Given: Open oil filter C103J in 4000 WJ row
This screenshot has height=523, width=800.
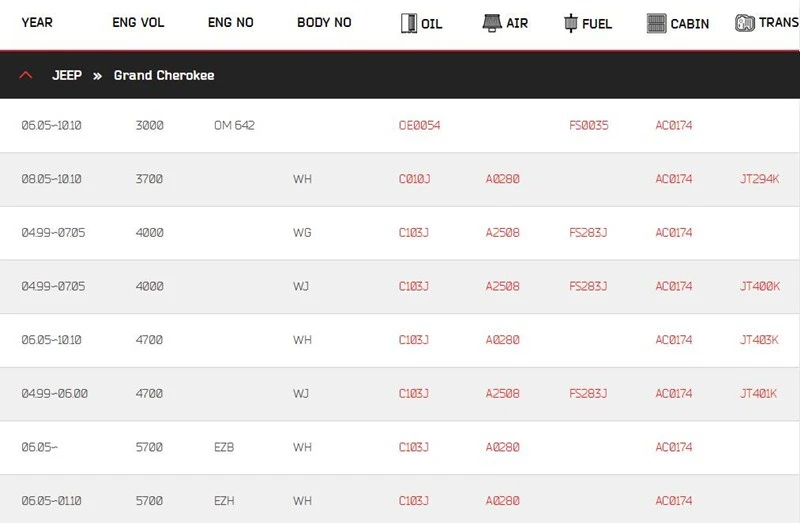Looking at the screenshot, I should coord(414,286).
